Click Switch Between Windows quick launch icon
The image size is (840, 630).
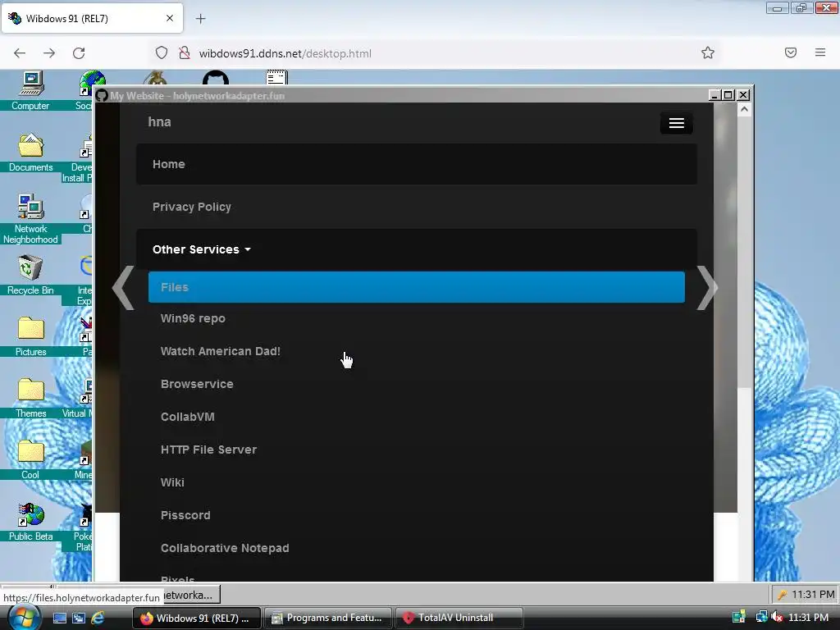pos(79,618)
